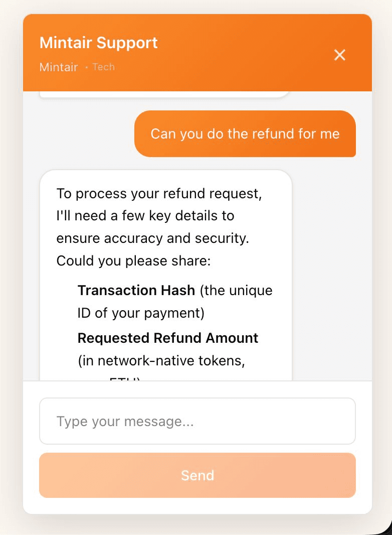
Task: Click the 'I'll need a few key details to' line
Action: [x=145, y=216]
